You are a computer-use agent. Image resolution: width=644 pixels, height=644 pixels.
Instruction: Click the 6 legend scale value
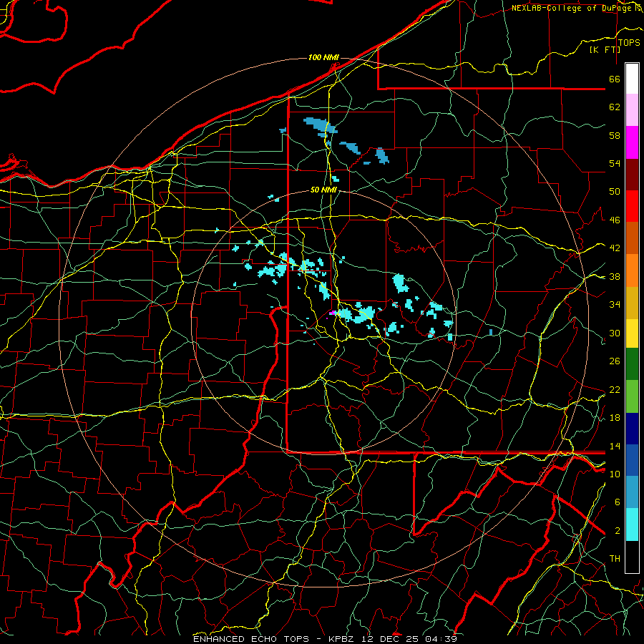618,502
